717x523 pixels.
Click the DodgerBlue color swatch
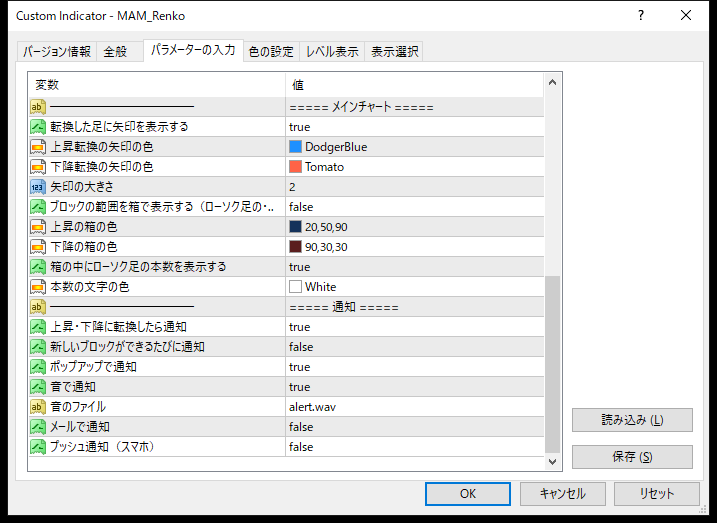tap(295, 147)
